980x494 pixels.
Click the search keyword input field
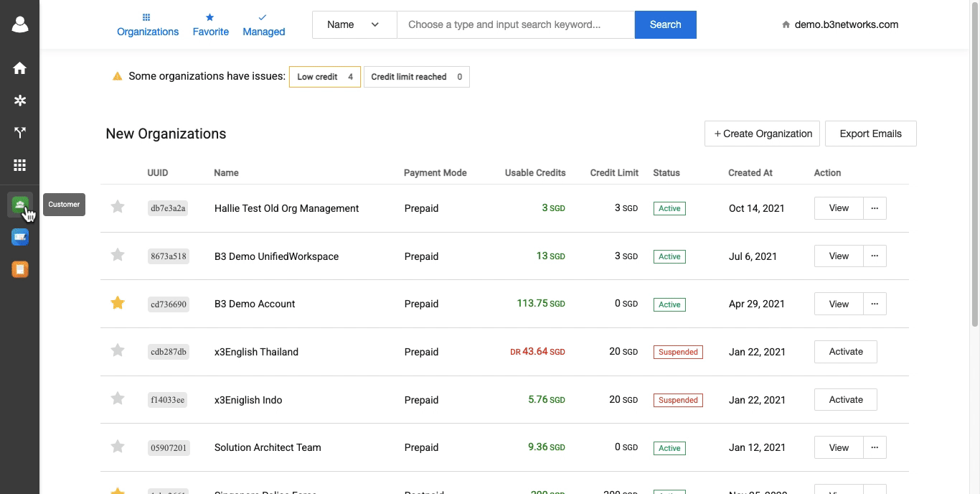tap(515, 24)
